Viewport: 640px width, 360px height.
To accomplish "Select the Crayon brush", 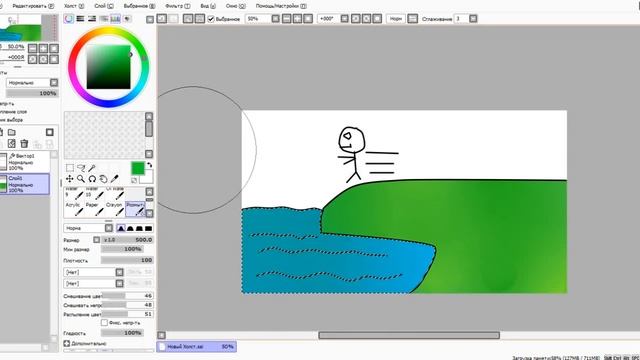I will (115, 209).
